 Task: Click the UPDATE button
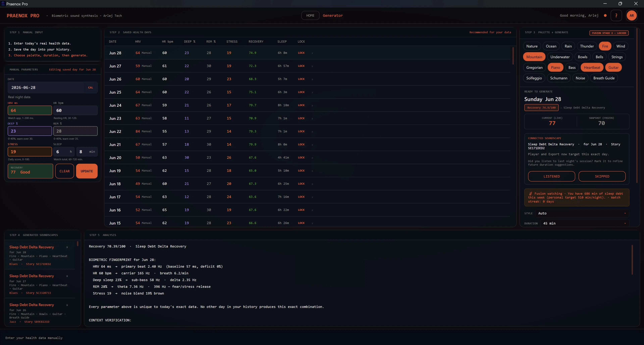coord(87,171)
